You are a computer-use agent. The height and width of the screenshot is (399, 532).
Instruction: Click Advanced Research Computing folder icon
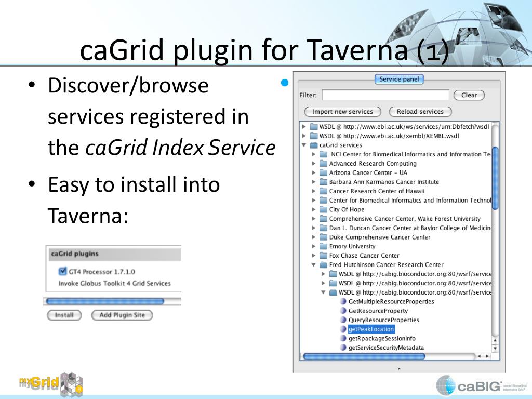click(323, 163)
